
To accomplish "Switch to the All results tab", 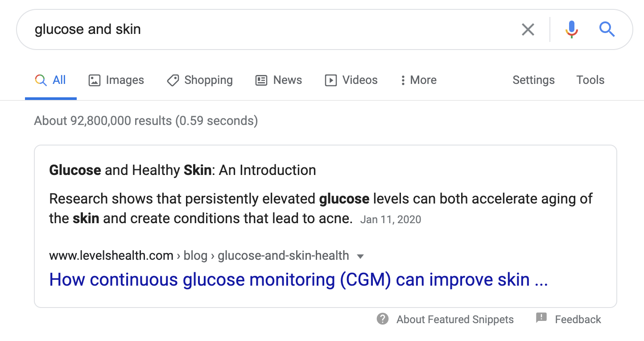I will point(59,80).
